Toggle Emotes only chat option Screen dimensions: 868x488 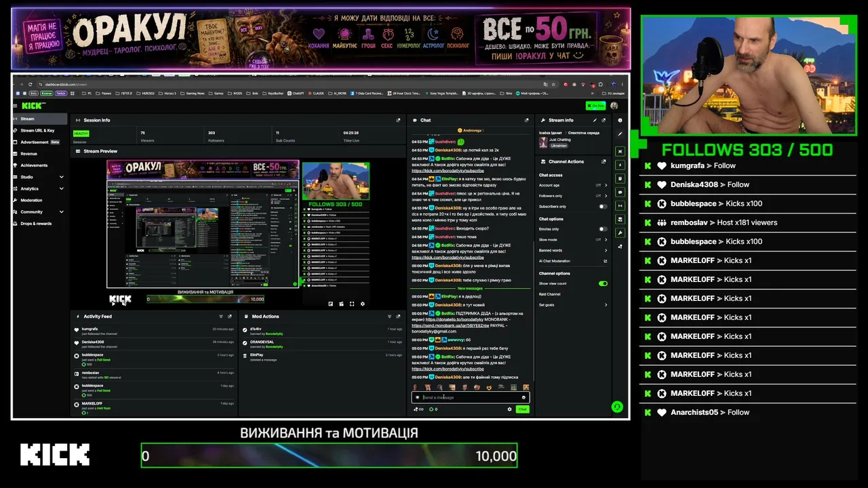point(602,229)
